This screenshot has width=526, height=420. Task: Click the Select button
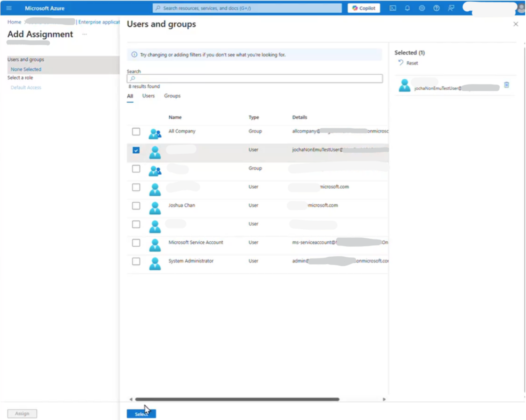(x=141, y=413)
